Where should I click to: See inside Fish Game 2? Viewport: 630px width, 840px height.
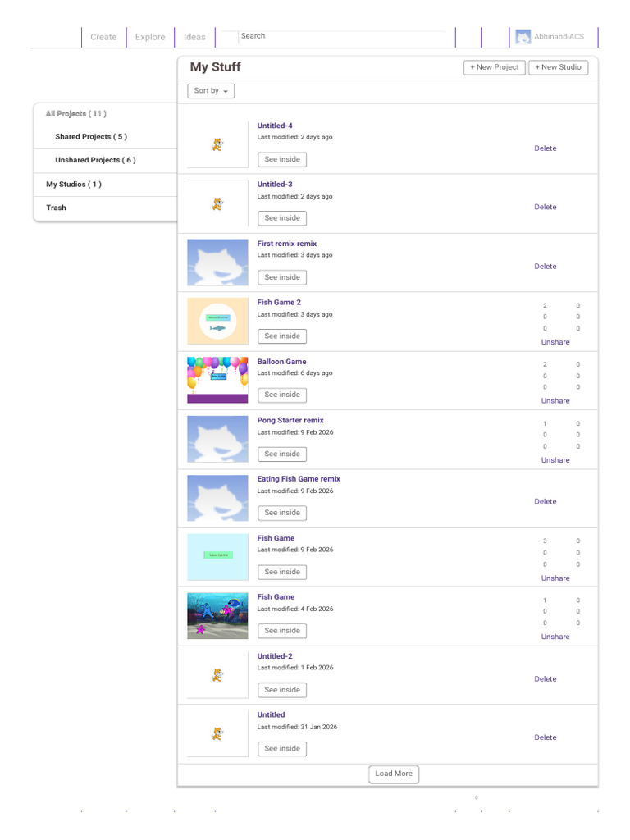tap(282, 336)
